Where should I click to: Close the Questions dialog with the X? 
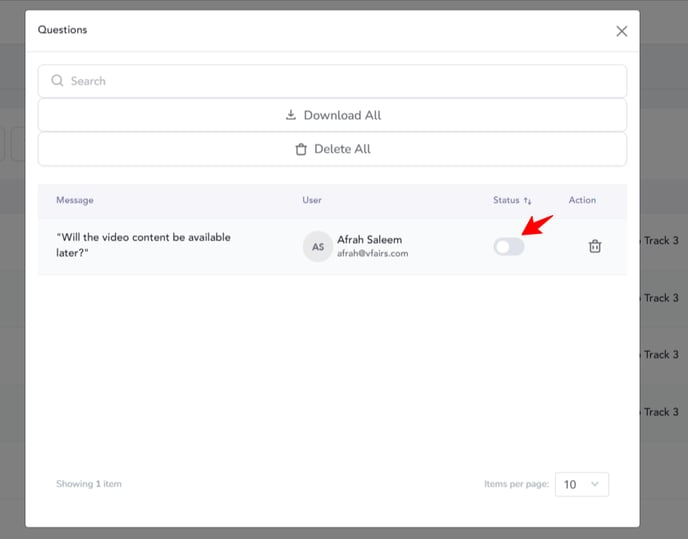click(621, 31)
